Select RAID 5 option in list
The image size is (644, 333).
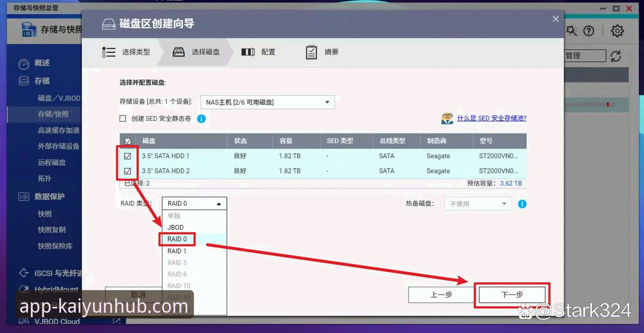(x=194, y=263)
